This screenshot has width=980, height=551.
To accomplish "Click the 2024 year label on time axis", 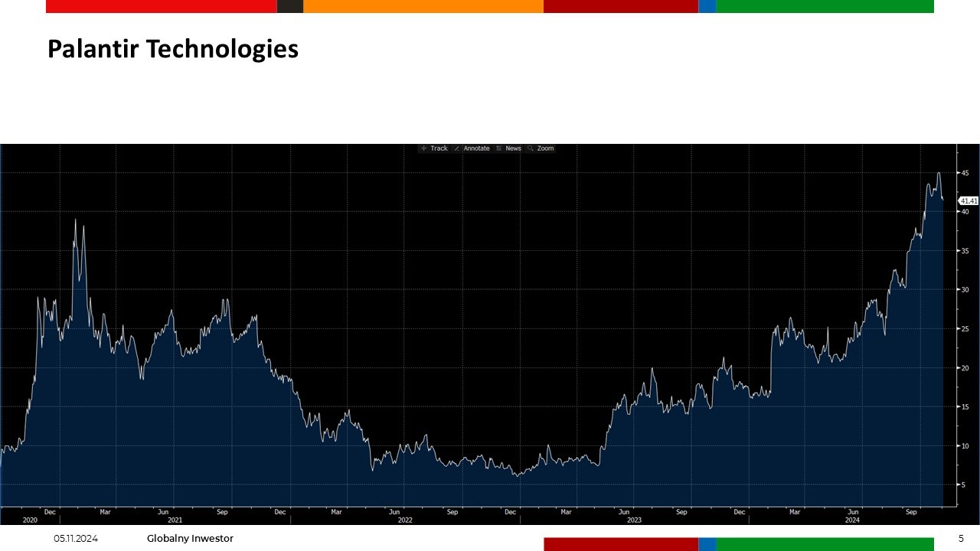I will pyautogui.click(x=853, y=520).
